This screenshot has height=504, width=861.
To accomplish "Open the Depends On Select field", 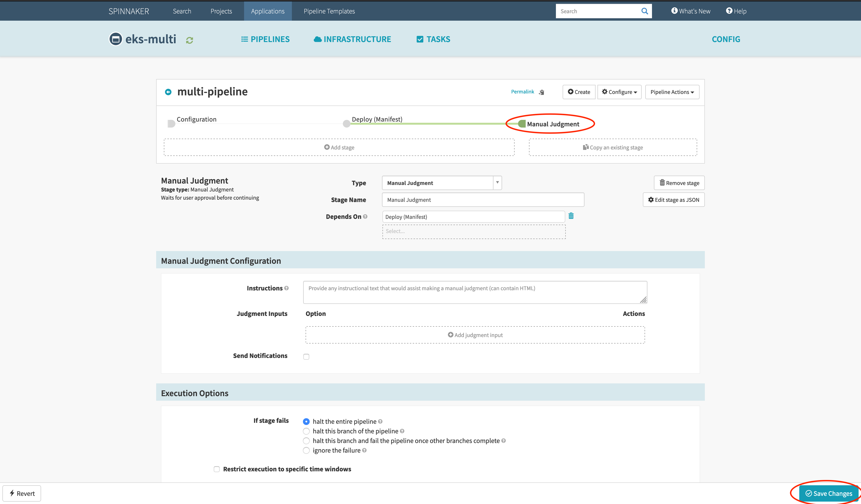I will (x=474, y=231).
